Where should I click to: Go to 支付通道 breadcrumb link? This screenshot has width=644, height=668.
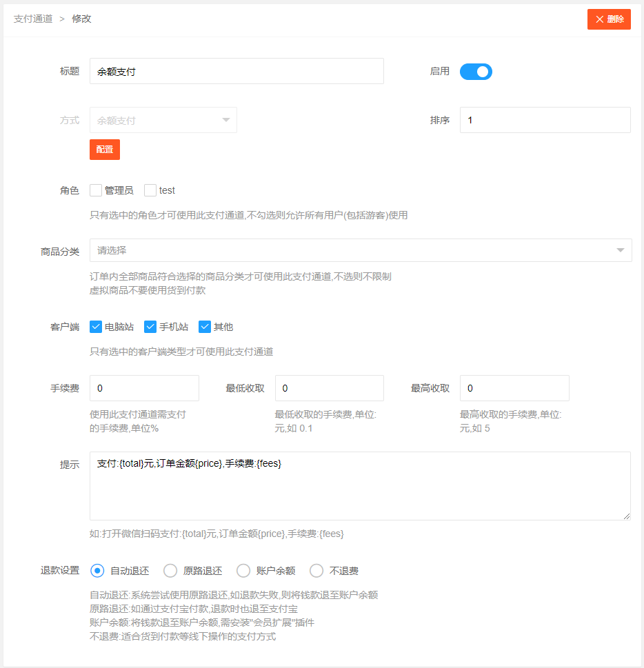pos(33,19)
